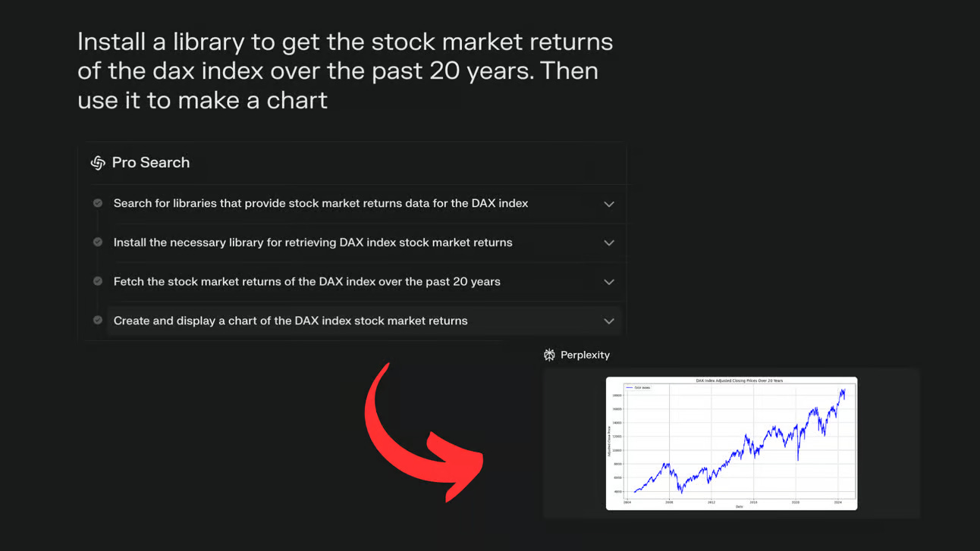Open the DAX index chart thumbnail
The width and height of the screenshot is (980, 551).
pyautogui.click(x=731, y=443)
